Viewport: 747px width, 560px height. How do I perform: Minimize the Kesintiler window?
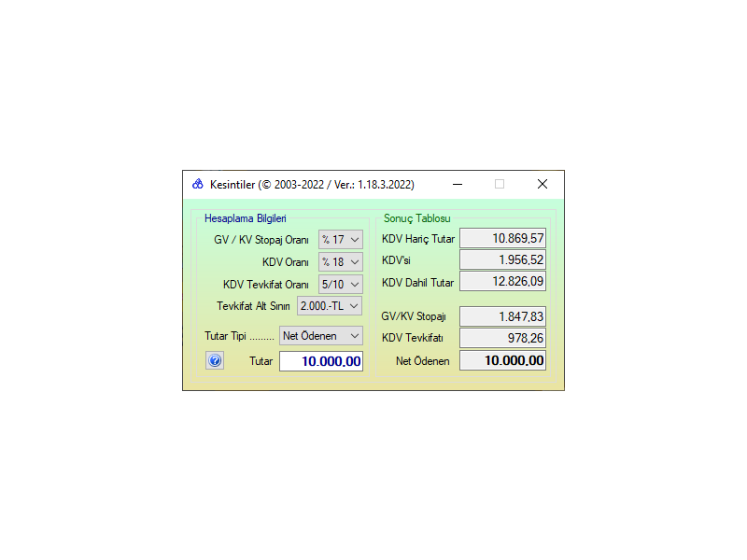point(458,184)
